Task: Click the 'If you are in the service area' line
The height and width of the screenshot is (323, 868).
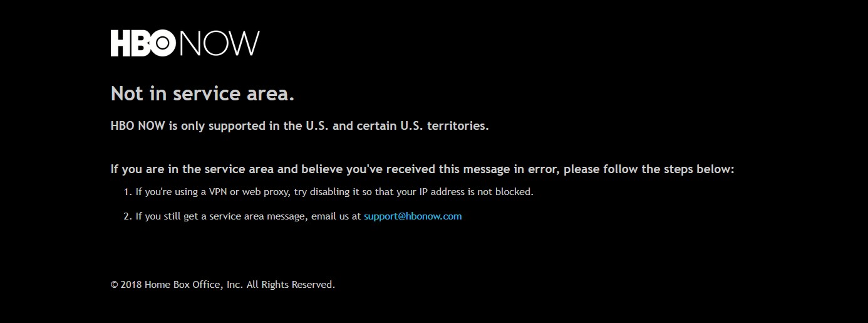Action: coord(422,169)
